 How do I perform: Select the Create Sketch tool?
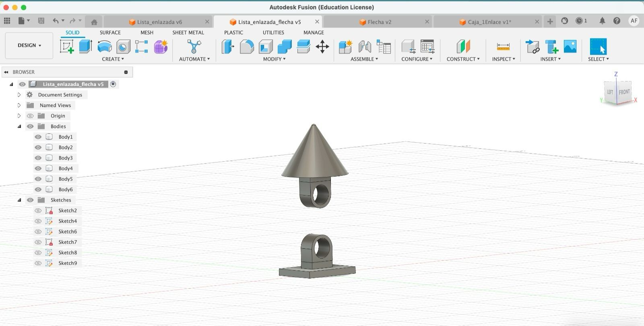tap(67, 46)
